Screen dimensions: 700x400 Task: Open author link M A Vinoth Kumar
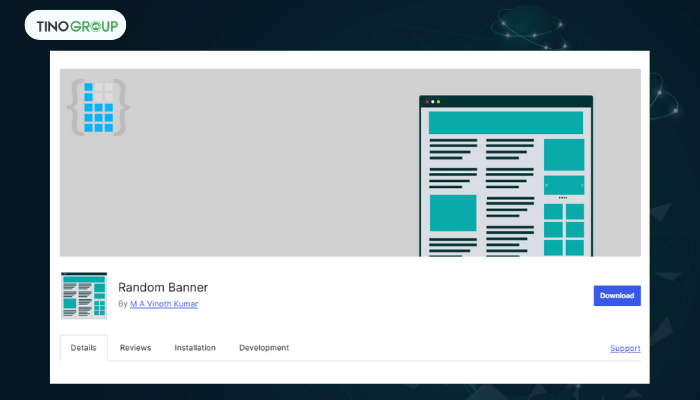164,304
